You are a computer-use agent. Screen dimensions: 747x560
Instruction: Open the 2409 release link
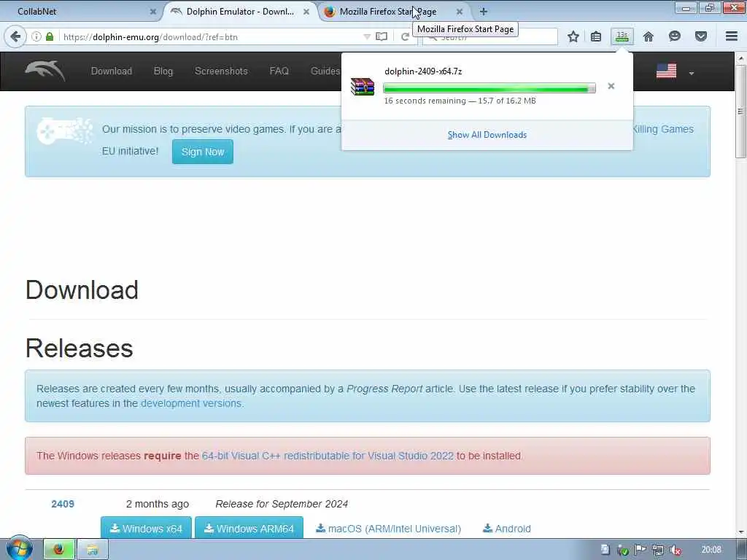pyautogui.click(x=63, y=504)
